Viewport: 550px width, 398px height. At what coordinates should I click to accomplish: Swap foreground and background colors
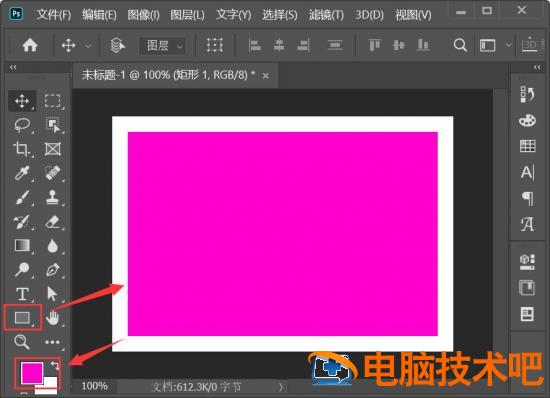[x=55, y=365]
